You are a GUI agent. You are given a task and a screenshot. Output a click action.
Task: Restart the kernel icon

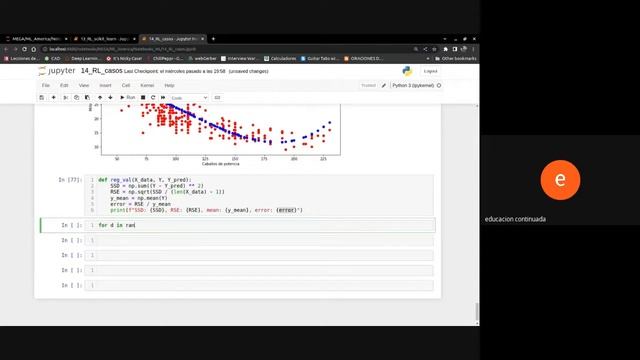pyautogui.click(x=153, y=98)
